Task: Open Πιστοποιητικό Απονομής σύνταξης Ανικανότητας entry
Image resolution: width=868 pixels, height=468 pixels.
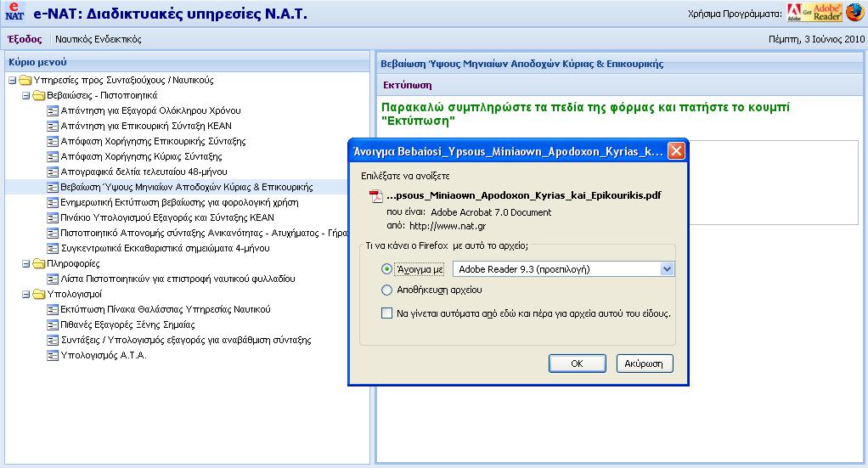Action: [x=205, y=234]
